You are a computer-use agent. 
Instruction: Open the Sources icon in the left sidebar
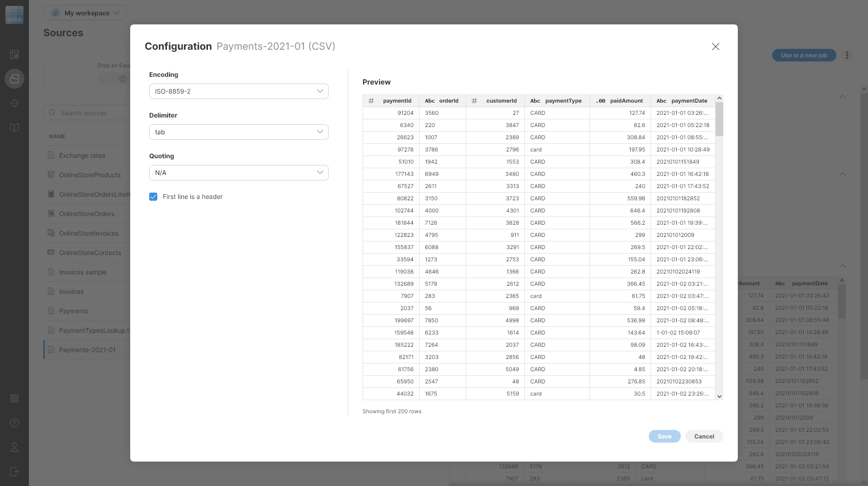[x=14, y=79]
